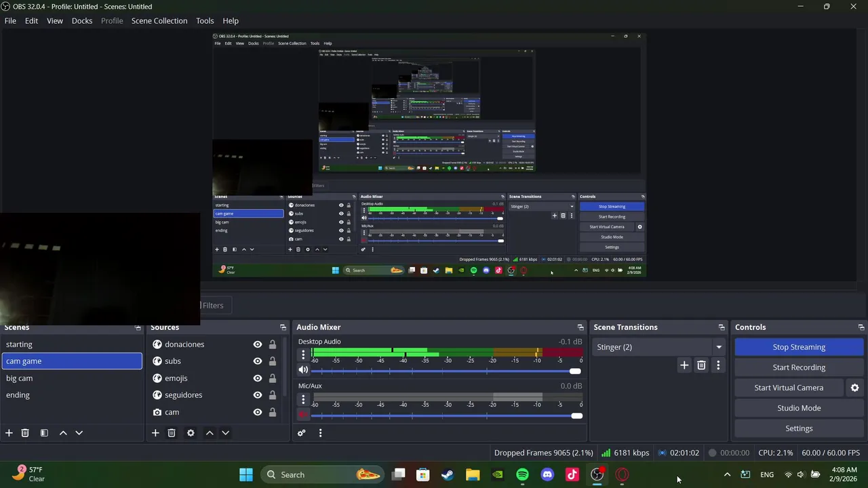Viewport: 868px width, 488px height.
Task: Show hidden system tray icons chevron
Action: pos(727,474)
